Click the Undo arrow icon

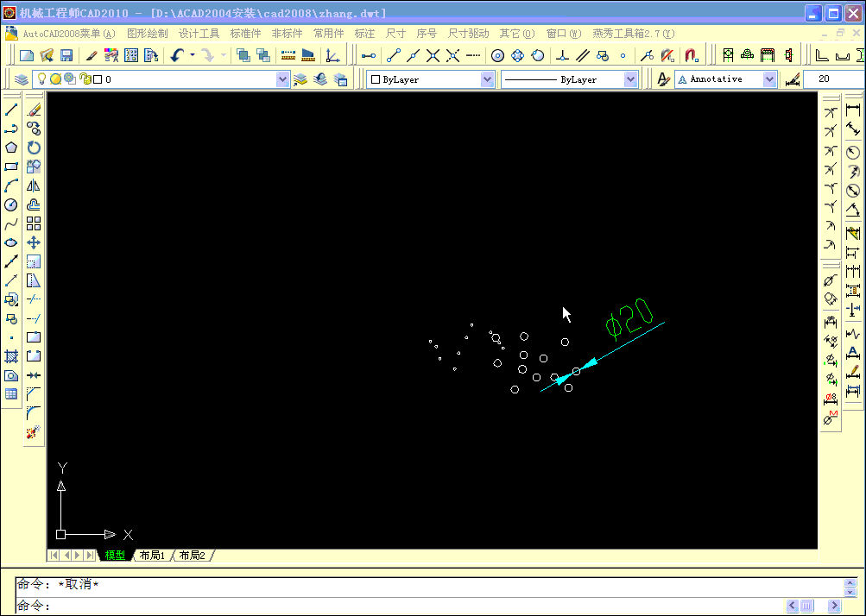tap(177, 55)
